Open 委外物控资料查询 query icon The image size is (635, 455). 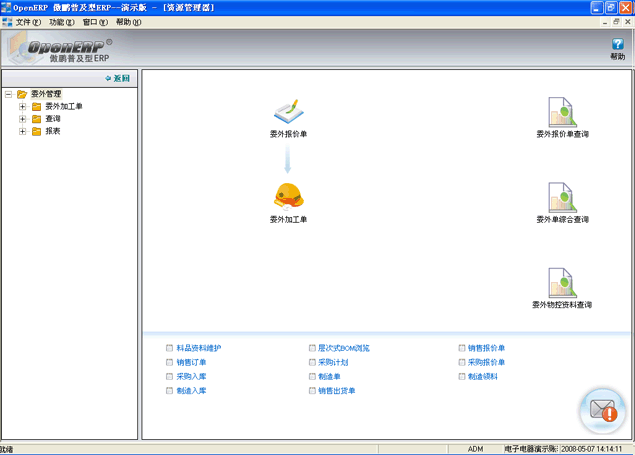coord(562,282)
